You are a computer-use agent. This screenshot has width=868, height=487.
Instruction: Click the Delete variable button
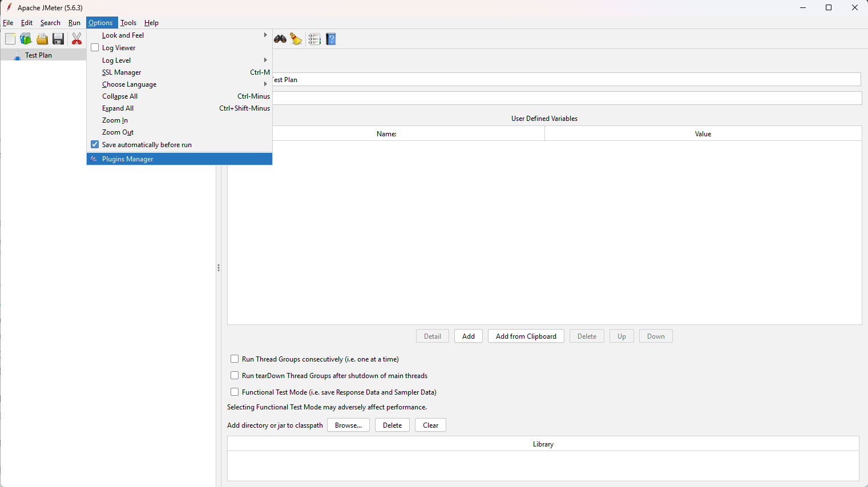pyautogui.click(x=587, y=336)
